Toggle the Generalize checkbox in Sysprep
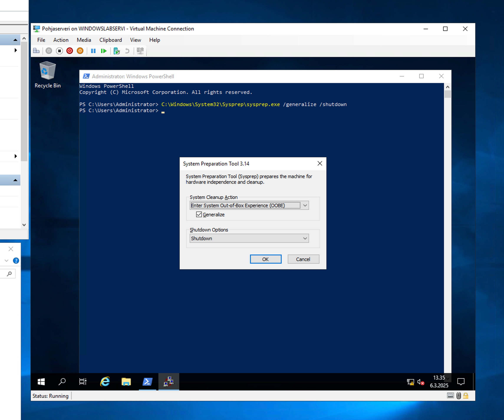Viewport: 504px width, 420px height. click(199, 214)
